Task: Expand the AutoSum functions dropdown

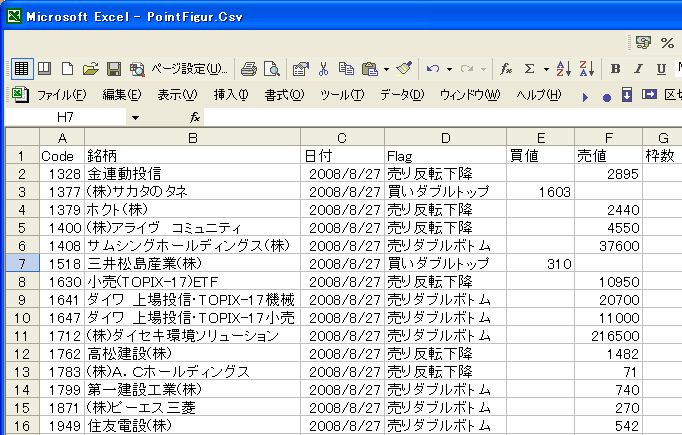Action: point(546,69)
